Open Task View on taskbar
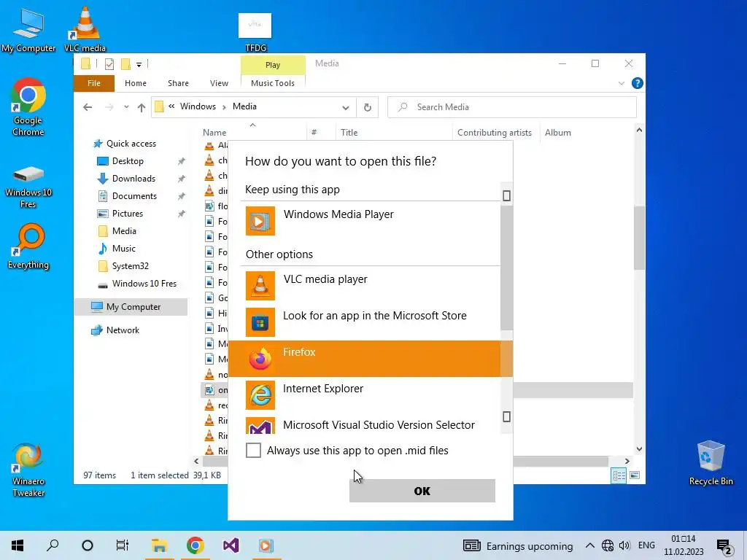 click(123, 545)
